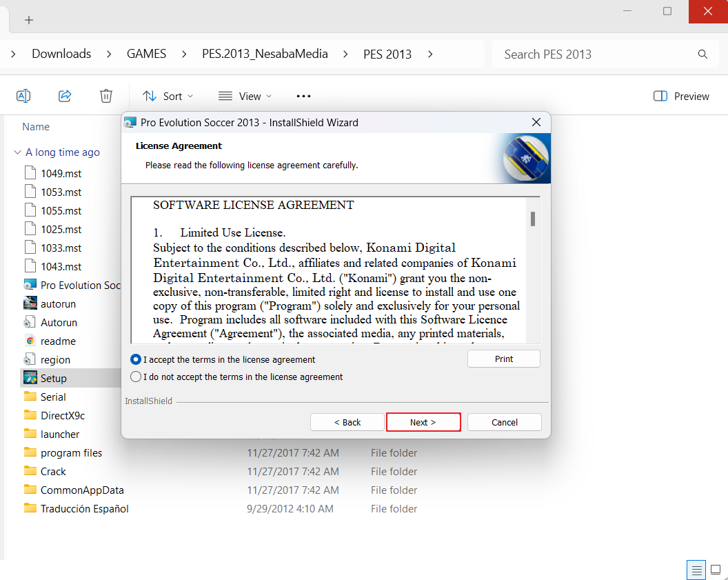728x580 pixels.
Task: Print the license agreement
Action: (504, 359)
